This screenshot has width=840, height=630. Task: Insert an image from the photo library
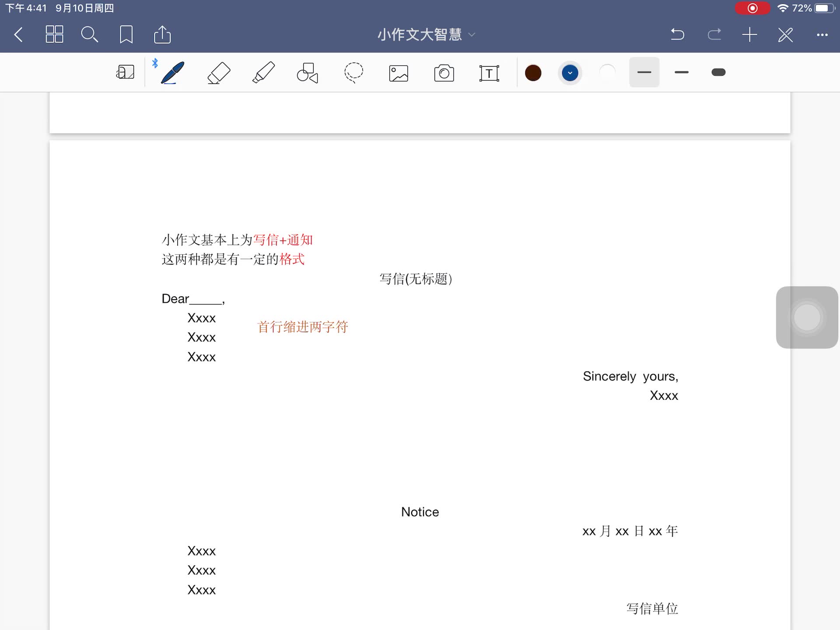pyautogui.click(x=399, y=73)
